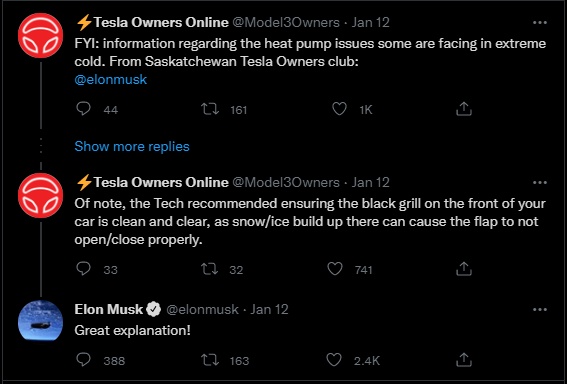Screen dimensions: 567x384
Task: Click Tesla Owners Online avatar on first tweet
Action: coord(40,36)
